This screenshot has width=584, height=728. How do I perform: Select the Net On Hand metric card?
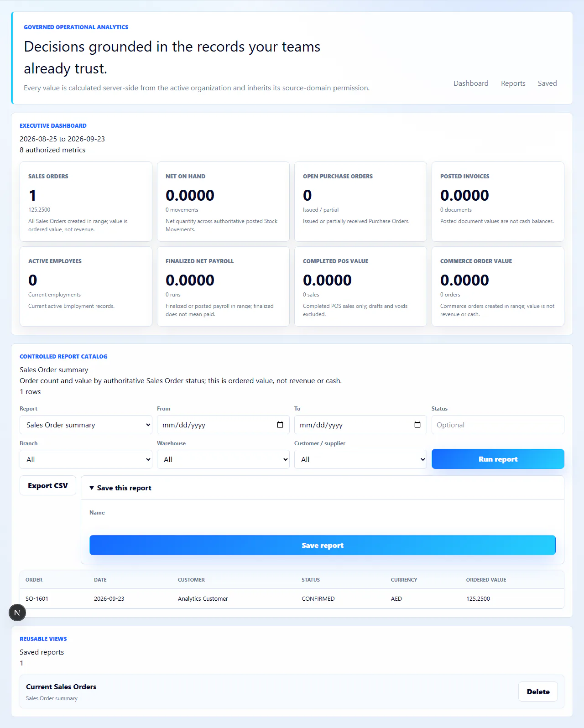point(223,202)
